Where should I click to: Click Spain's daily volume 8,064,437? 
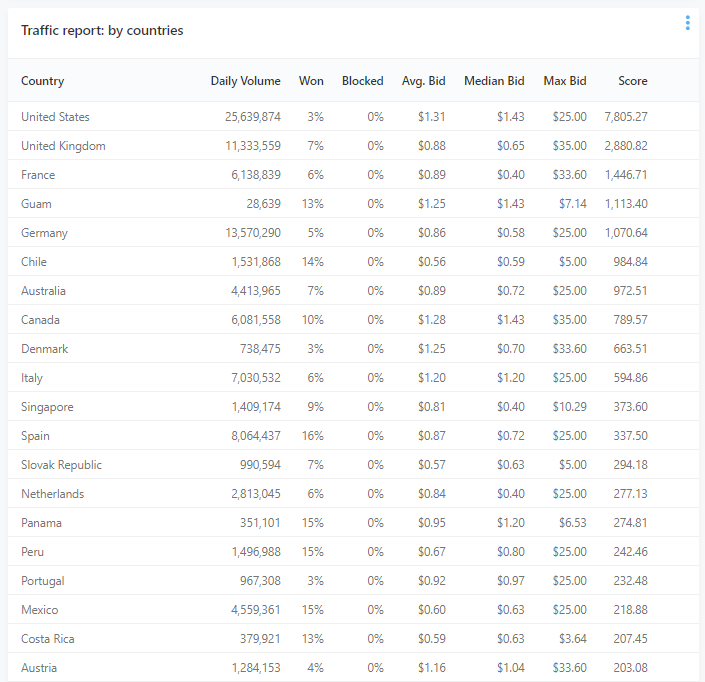click(x=256, y=436)
